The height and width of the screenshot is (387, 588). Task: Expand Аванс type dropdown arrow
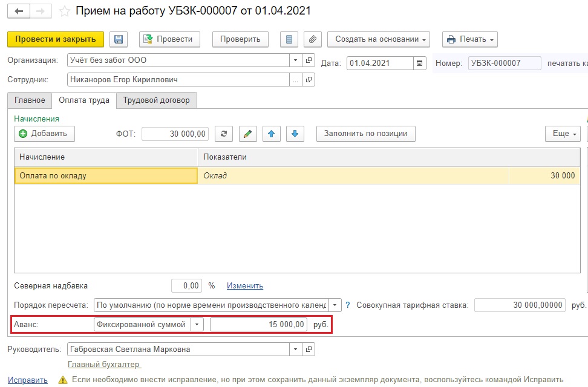[197, 324]
